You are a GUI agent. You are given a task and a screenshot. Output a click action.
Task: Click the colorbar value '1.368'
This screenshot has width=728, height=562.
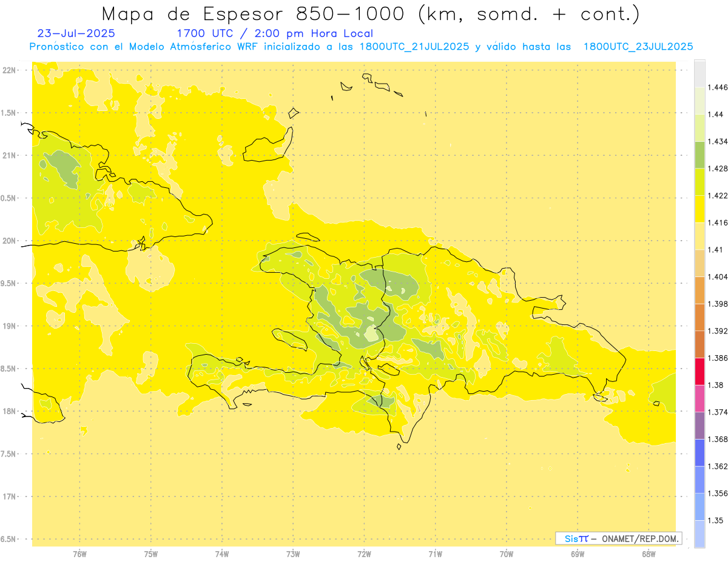pos(717,440)
